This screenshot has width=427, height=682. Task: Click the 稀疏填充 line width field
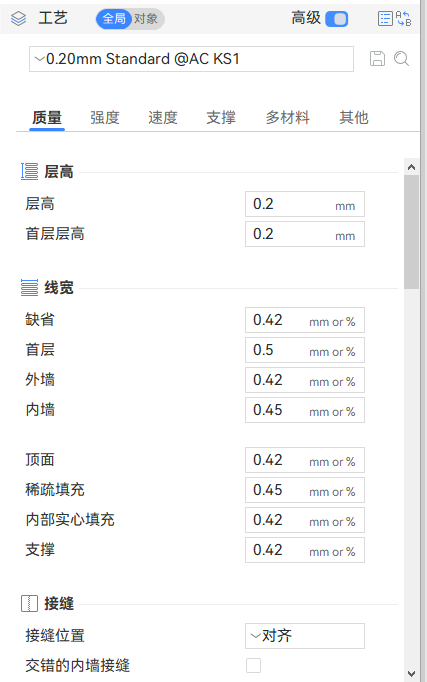pos(305,490)
